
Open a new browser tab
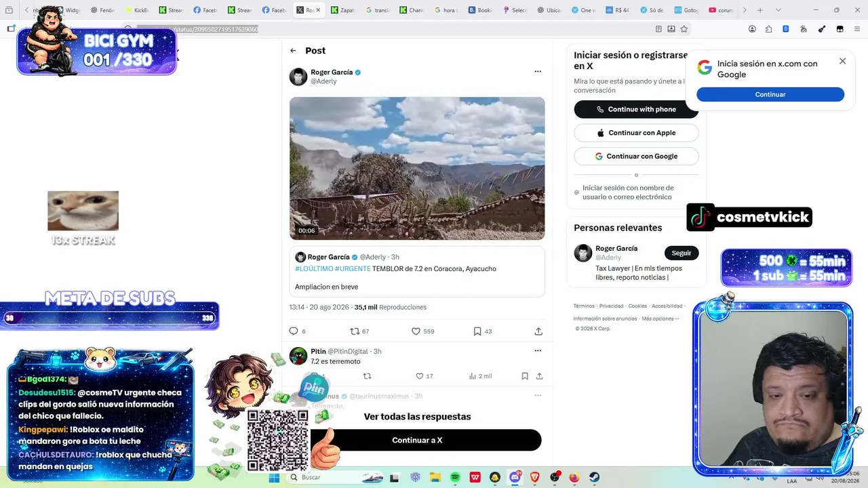pos(760,10)
